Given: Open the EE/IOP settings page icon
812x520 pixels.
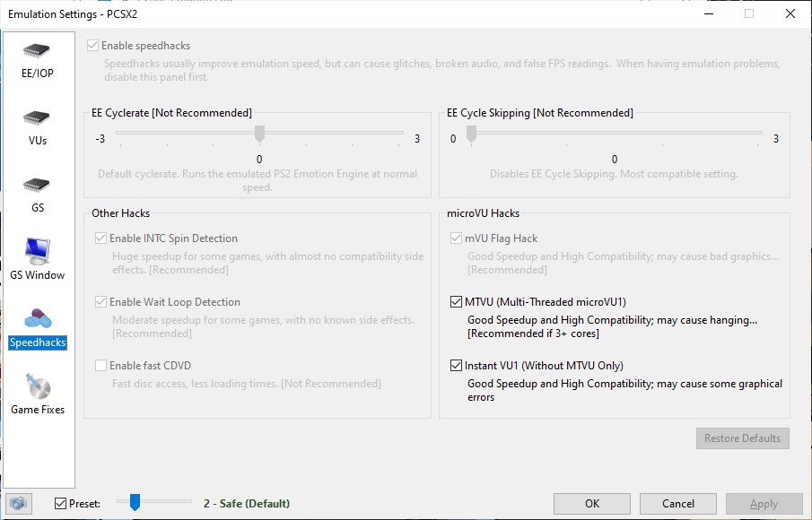Looking at the screenshot, I should 37,51.
